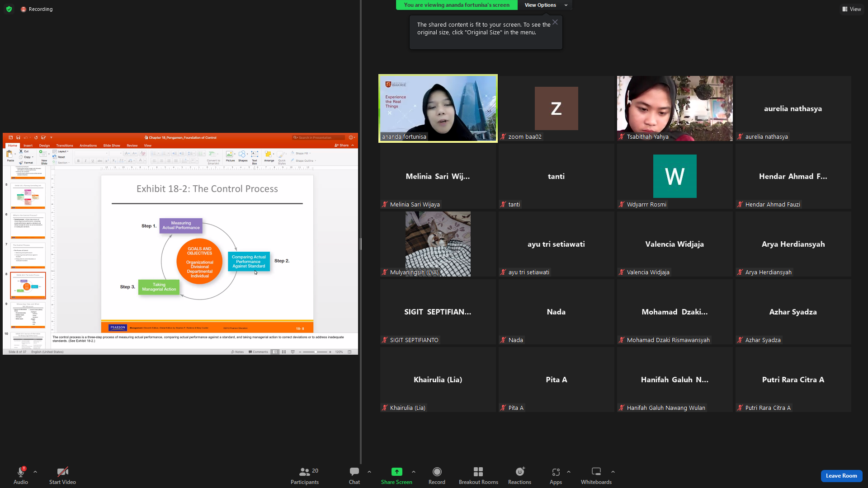This screenshot has width=868, height=488.
Task: Insert a Picture from the ribbon
Action: click(x=230, y=156)
